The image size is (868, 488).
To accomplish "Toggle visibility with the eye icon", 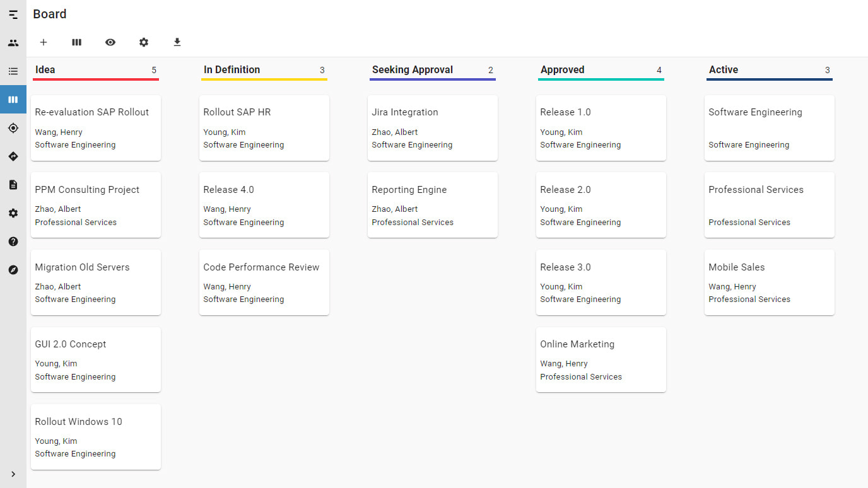I will tap(110, 42).
